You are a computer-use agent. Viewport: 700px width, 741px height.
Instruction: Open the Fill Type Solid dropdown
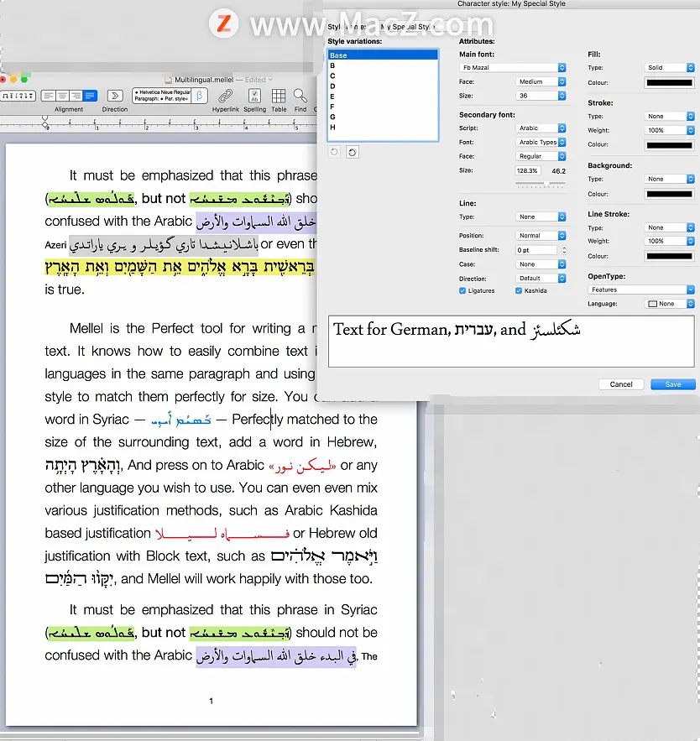(x=669, y=68)
